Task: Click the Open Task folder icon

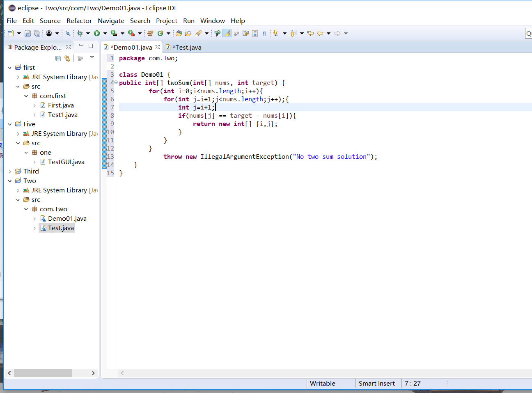Action: click(x=188, y=33)
